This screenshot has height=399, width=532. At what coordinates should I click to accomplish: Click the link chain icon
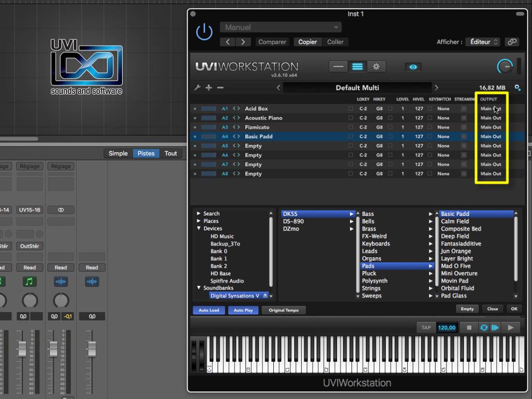[512, 42]
